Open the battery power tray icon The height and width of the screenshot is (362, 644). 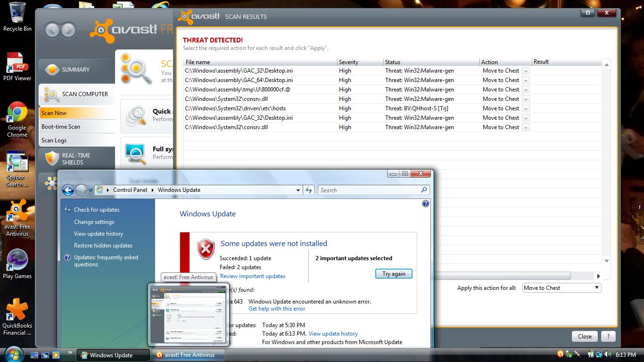point(591,354)
